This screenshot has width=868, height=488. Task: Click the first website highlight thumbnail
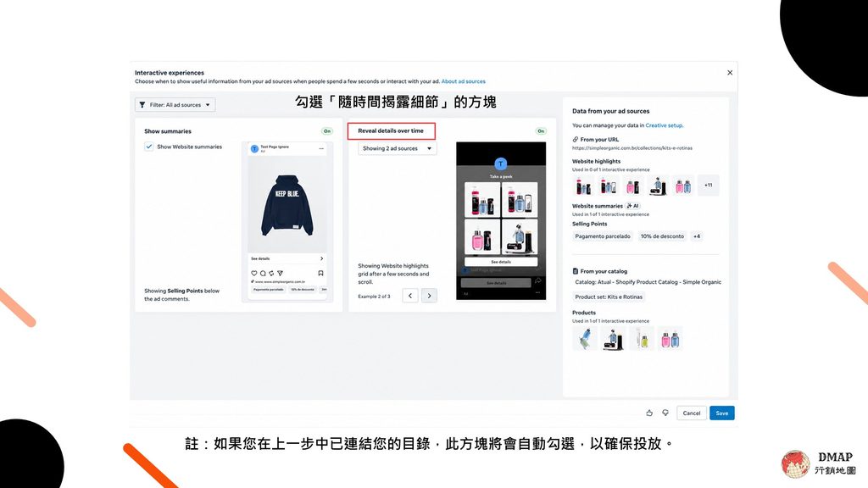pos(583,186)
